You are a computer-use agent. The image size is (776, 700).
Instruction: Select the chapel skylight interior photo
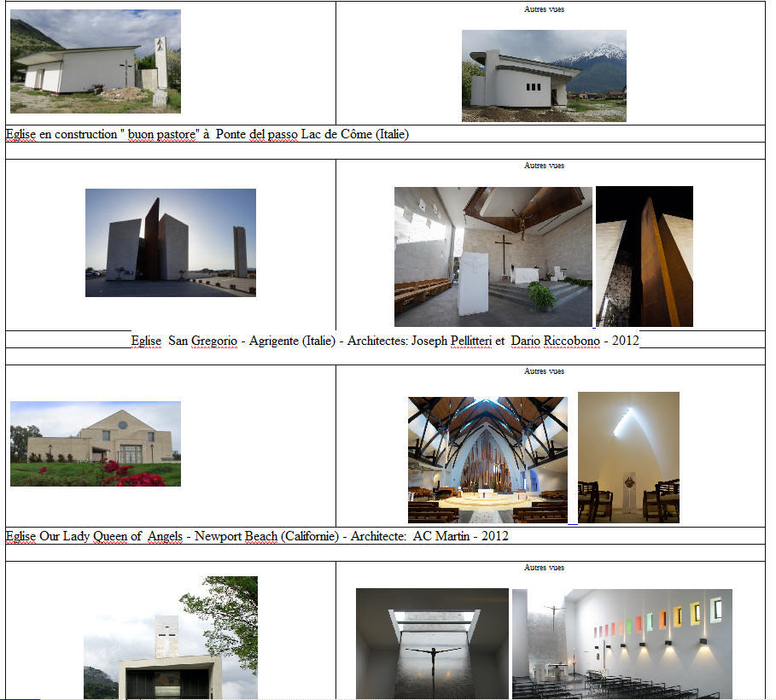(628, 458)
